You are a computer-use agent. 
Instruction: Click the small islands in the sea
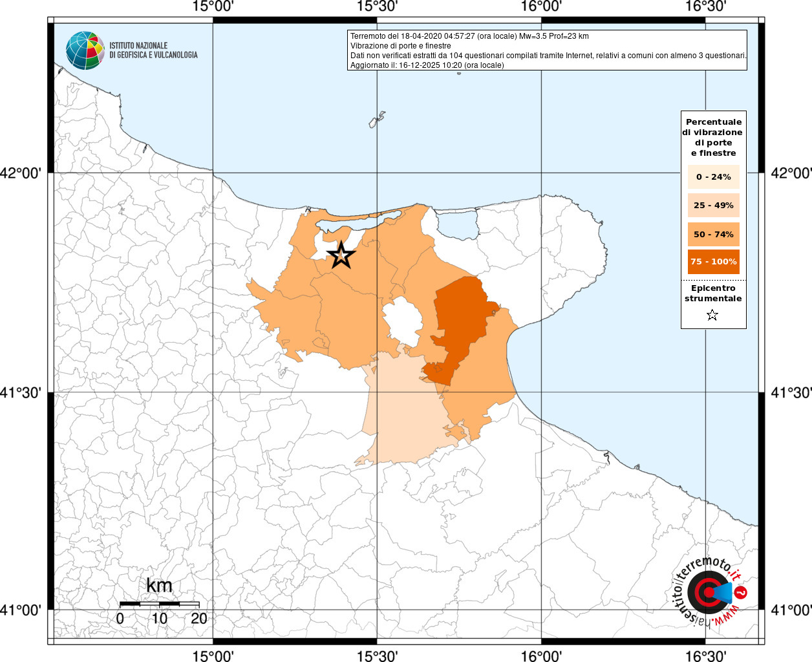pyautogui.click(x=378, y=120)
